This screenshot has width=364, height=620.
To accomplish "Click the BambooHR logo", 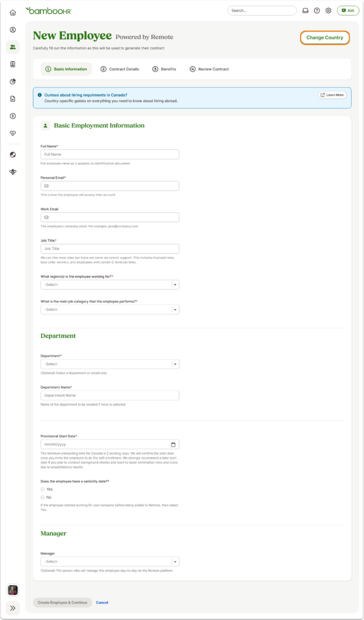I will pyautogui.click(x=49, y=11).
